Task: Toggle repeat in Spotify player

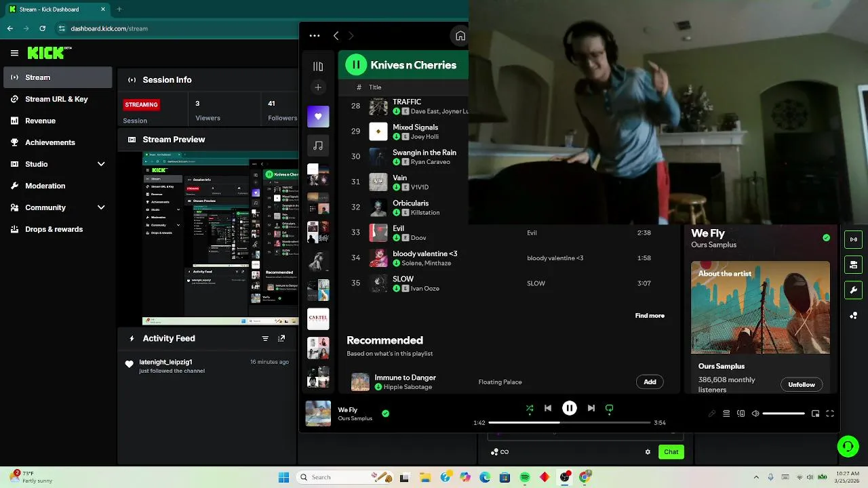Action: click(x=609, y=408)
